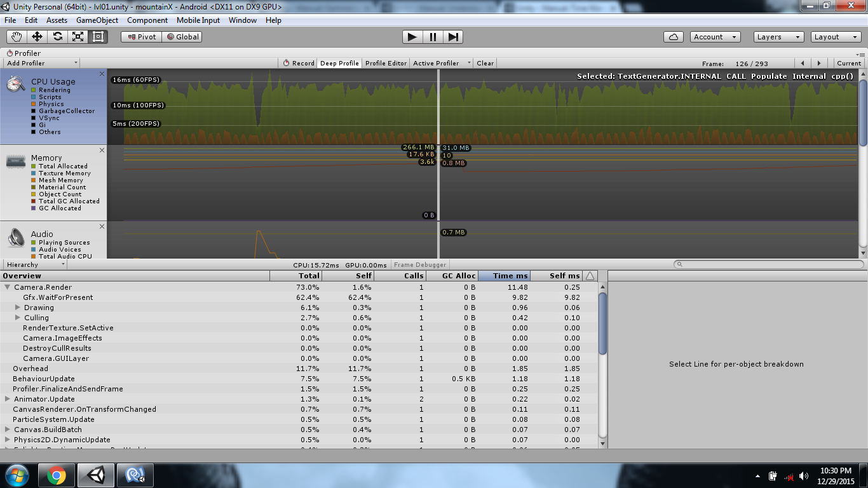The height and width of the screenshot is (488, 868).
Task: Launch Google Chrome from the taskbar
Action: click(x=55, y=475)
